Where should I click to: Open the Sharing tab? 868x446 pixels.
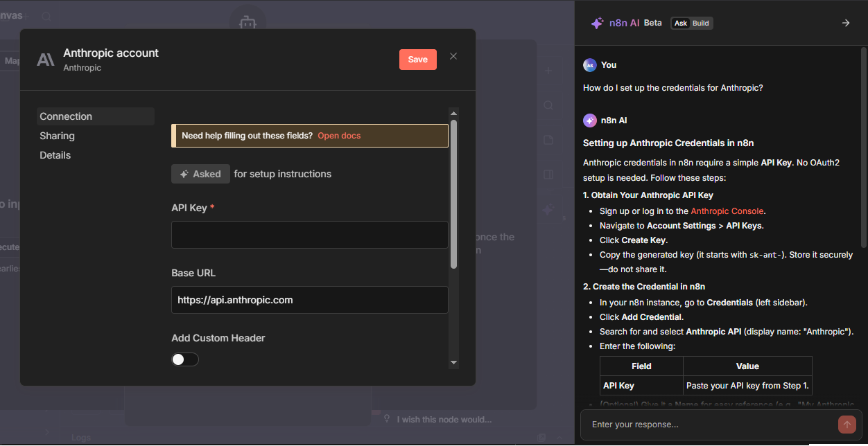pos(57,136)
